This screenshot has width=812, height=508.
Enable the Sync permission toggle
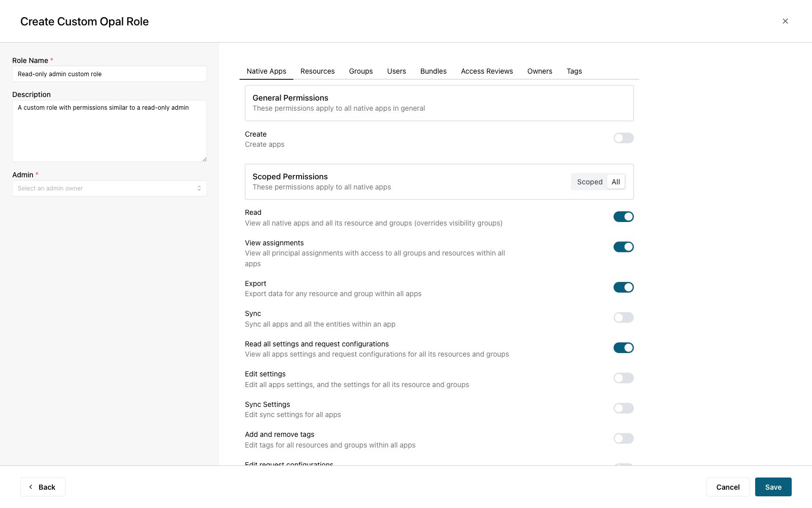pos(623,317)
